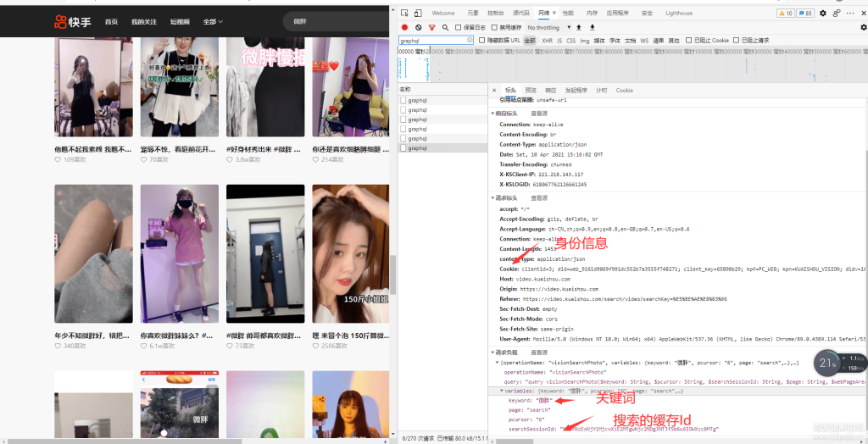Click the Kuaishou logo
Image resolution: width=868 pixels, height=444 pixels.
[73, 21]
